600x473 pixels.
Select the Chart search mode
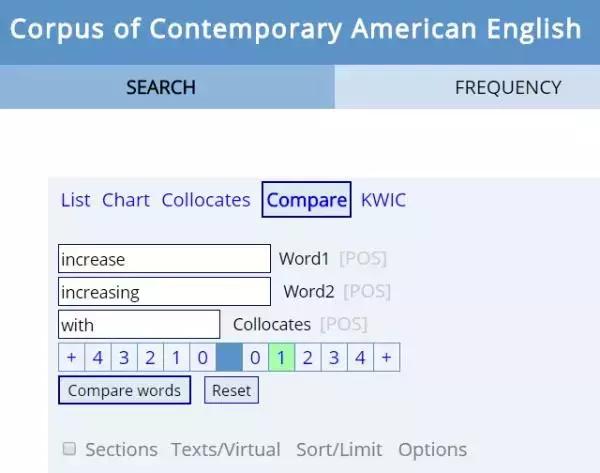click(x=126, y=200)
